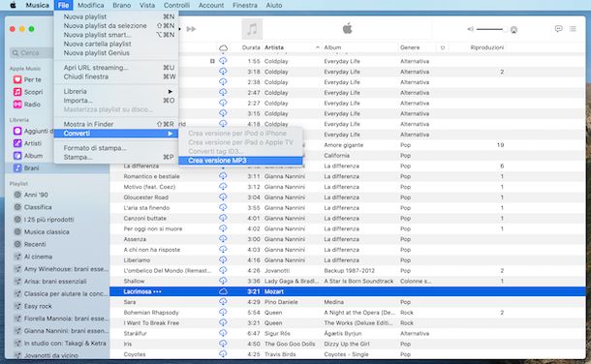This screenshot has width=591, height=364.
Task: Open the Aiuto menu
Action: pos(273,5)
